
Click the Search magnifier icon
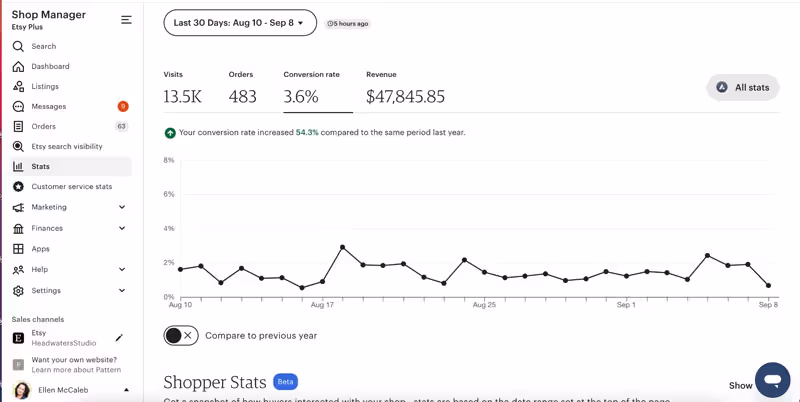tap(18, 46)
